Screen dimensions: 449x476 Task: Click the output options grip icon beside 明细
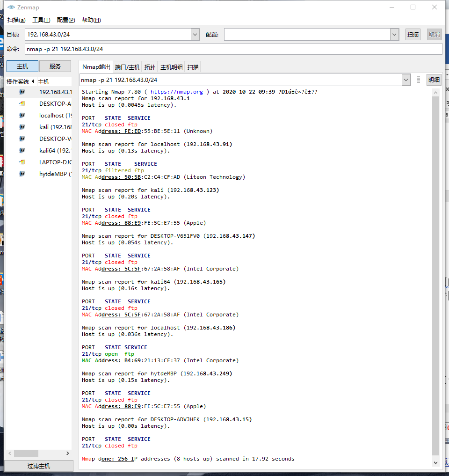coord(418,80)
